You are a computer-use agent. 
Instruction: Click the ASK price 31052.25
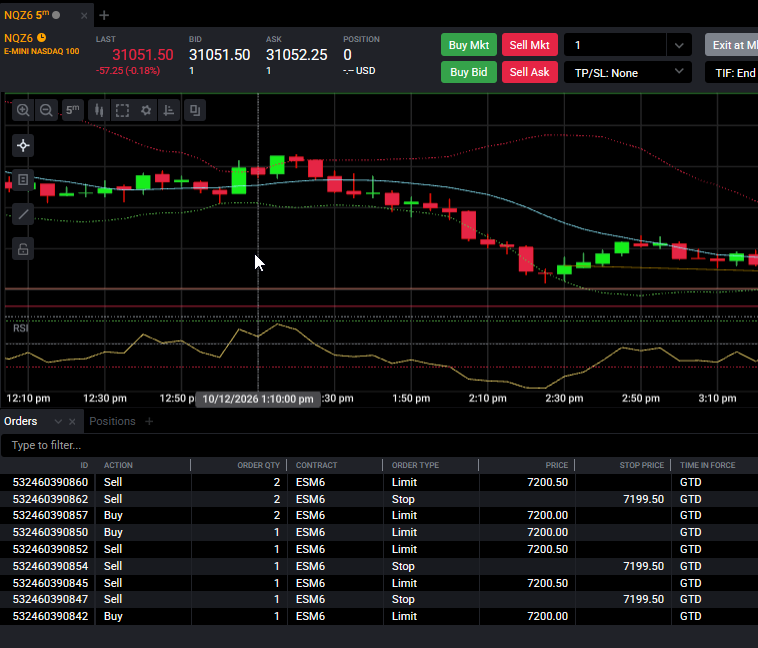tap(296, 55)
